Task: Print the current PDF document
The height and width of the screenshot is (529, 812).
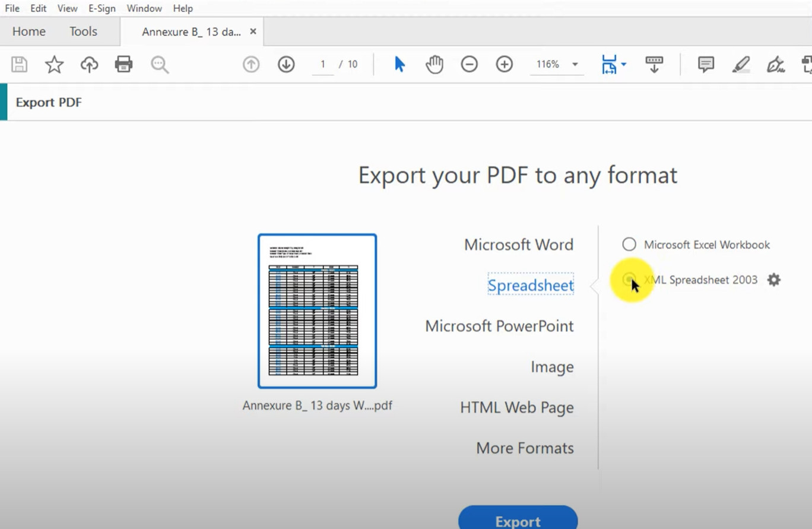Action: (x=123, y=64)
